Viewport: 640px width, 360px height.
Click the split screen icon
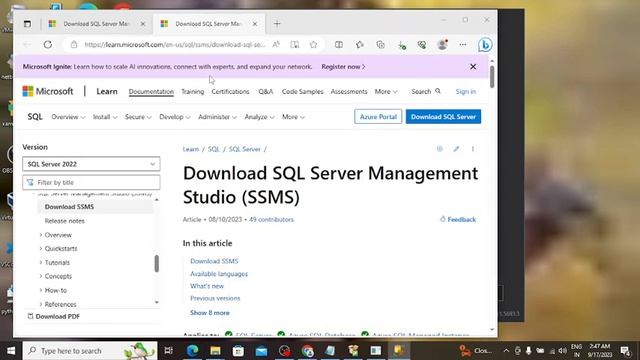tap(339, 44)
